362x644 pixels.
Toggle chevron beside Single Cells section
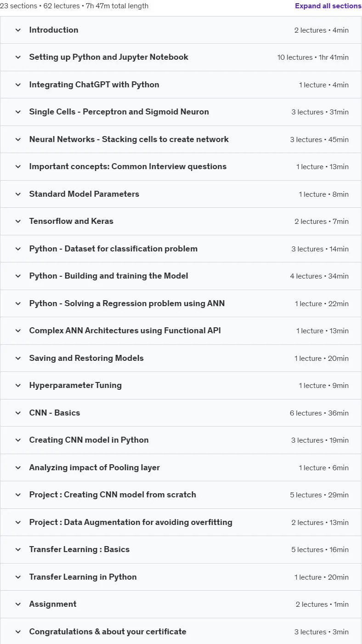(18, 112)
